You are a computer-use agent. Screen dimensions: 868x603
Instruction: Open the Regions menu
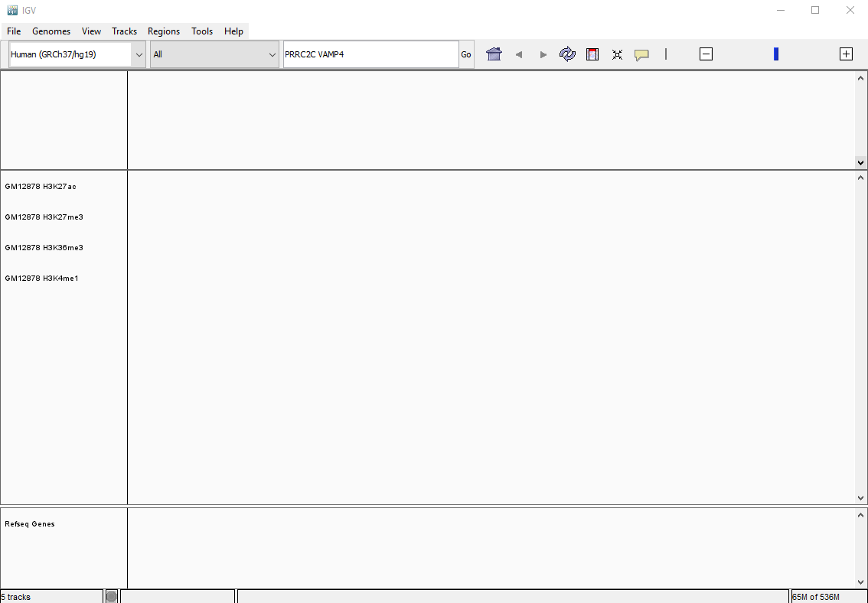click(163, 31)
